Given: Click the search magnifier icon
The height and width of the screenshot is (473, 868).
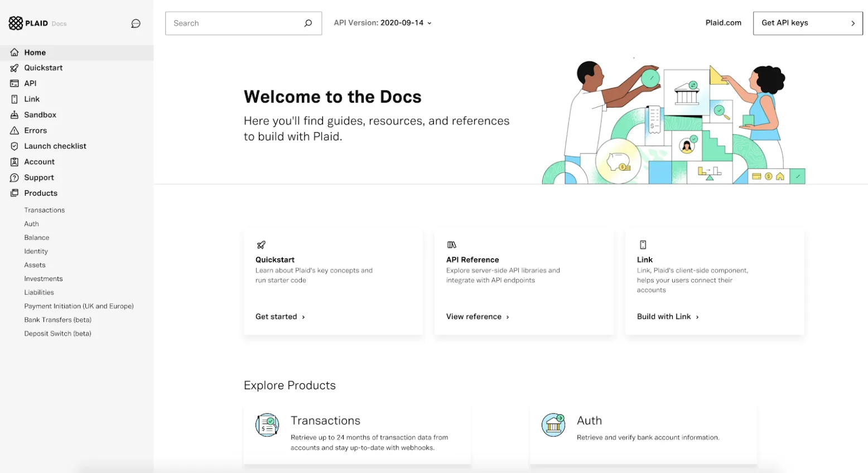Looking at the screenshot, I should pos(308,23).
